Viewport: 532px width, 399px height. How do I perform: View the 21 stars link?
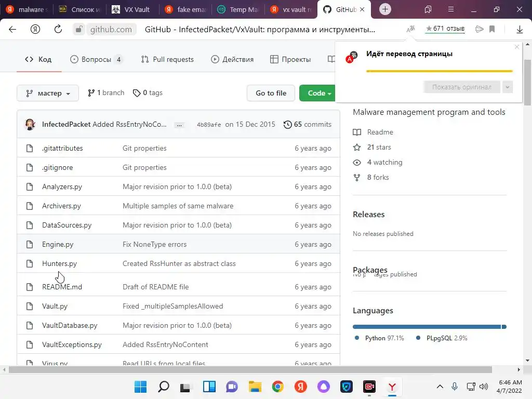[372, 147]
